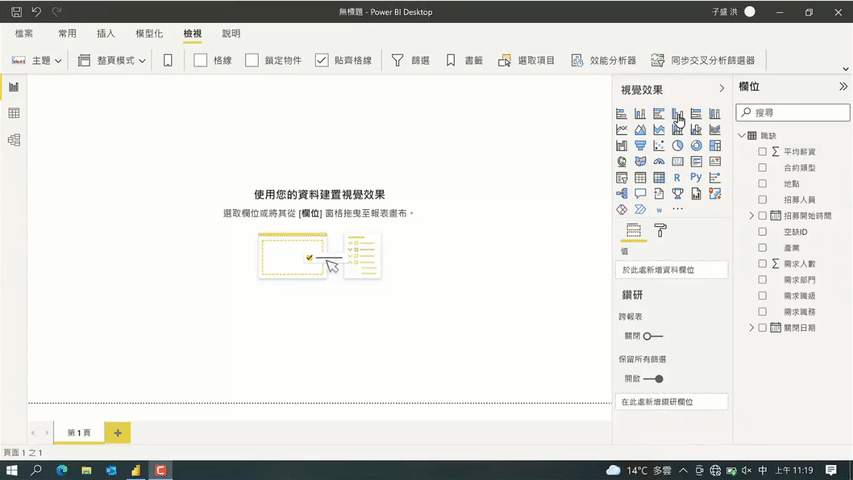Expand the 關閉日期 date hierarchy
Image resolution: width=853 pixels, height=480 pixels.
click(x=752, y=328)
